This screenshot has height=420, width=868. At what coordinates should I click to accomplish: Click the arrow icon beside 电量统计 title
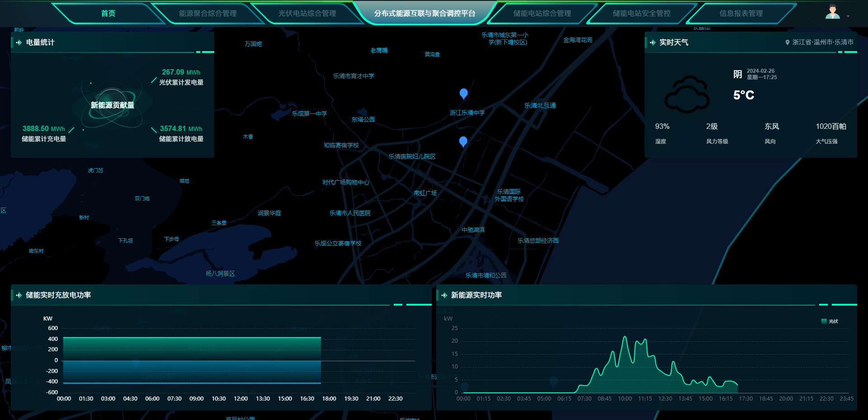tap(19, 42)
